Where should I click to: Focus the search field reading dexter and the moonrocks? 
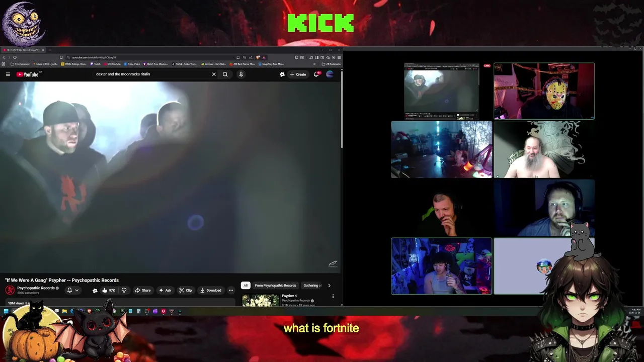pos(151,74)
